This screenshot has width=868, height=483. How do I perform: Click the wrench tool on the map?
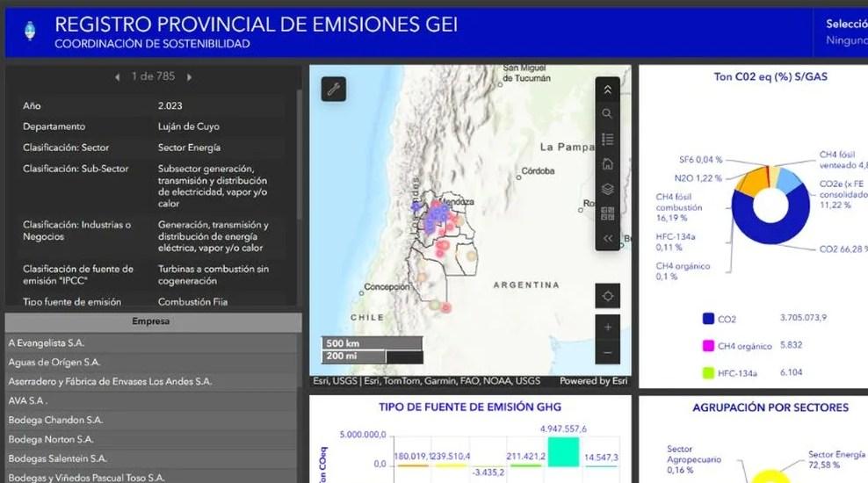coord(334,89)
